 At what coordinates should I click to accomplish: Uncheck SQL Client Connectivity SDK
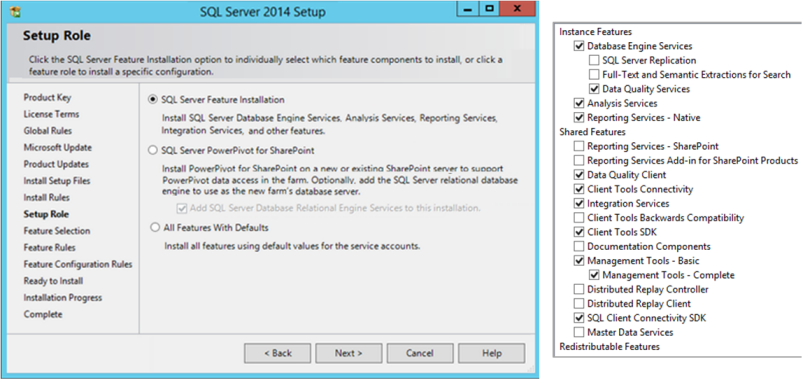tap(579, 318)
